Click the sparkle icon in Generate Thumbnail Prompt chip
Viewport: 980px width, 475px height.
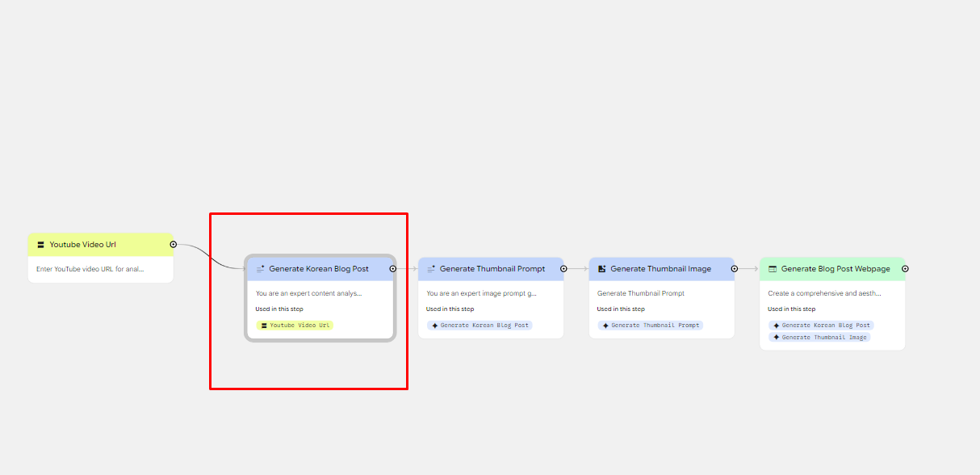coord(605,326)
